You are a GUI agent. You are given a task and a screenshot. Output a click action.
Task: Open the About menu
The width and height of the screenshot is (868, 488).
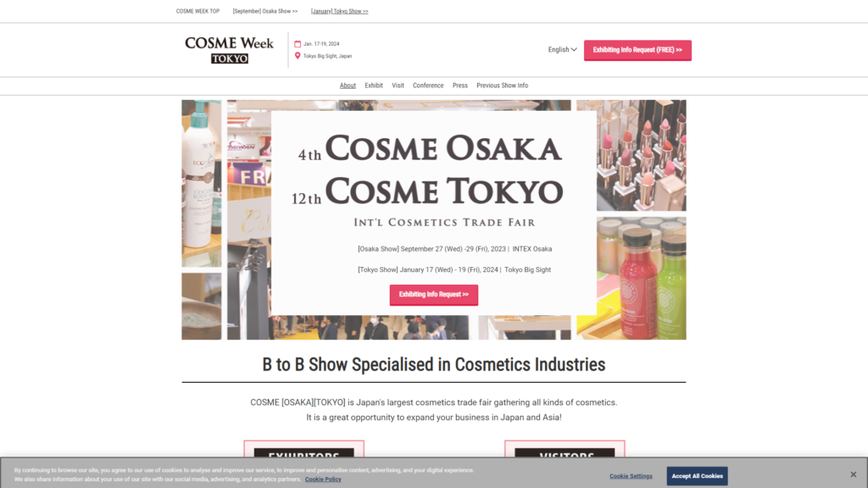348,86
